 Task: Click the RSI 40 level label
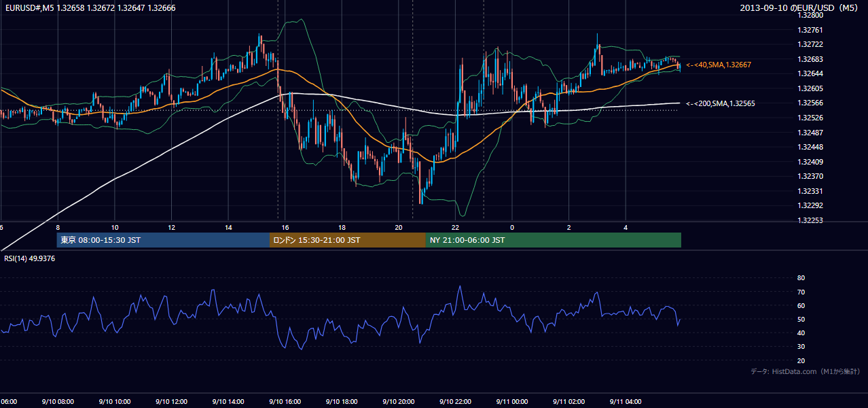coord(801,333)
